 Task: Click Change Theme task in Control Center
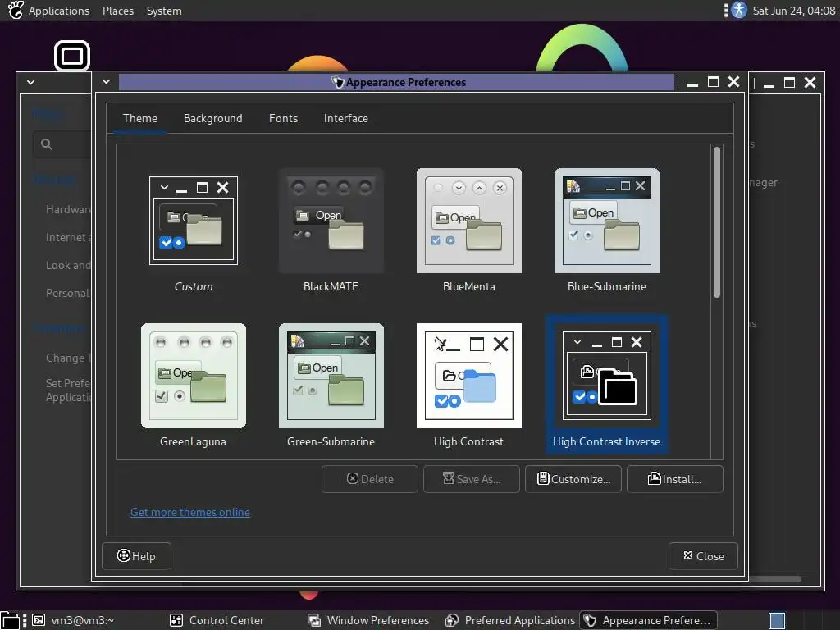point(69,358)
